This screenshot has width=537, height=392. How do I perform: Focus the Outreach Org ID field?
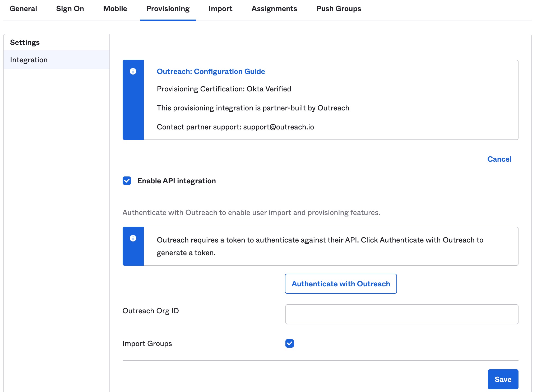pos(401,314)
